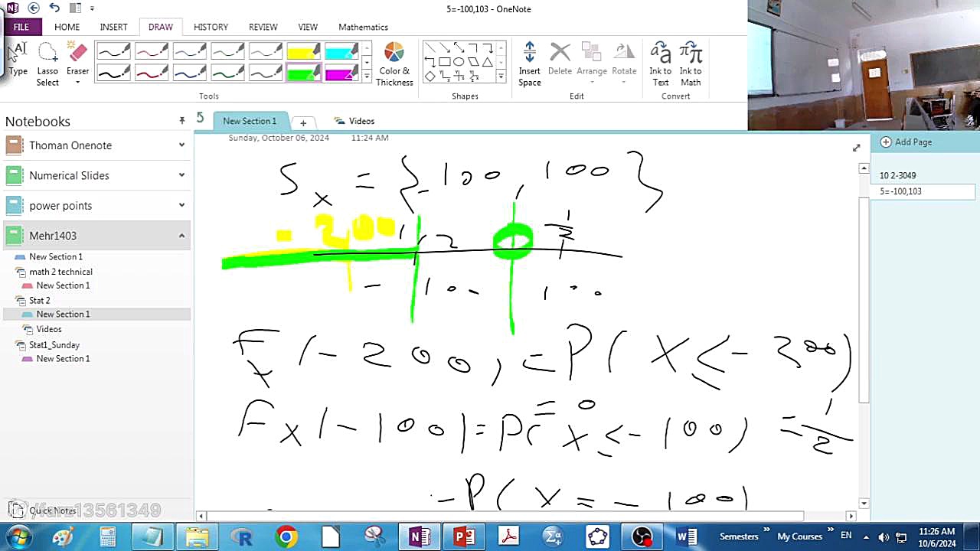The height and width of the screenshot is (551, 980).
Task: Click the Delete button in Edit group
Action: [560, 60]
